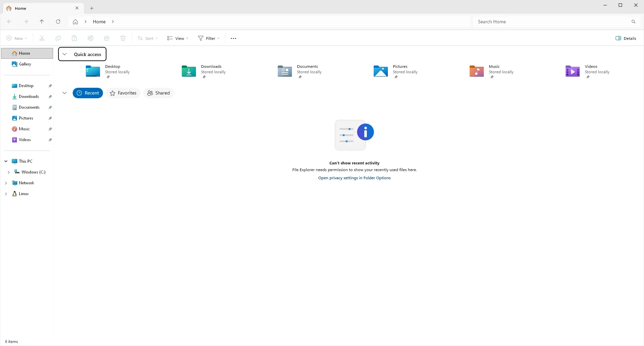The height and width of the screenshot is (346, 644).
Task: Click the Back navigation arrow
Action: point(9,22)
